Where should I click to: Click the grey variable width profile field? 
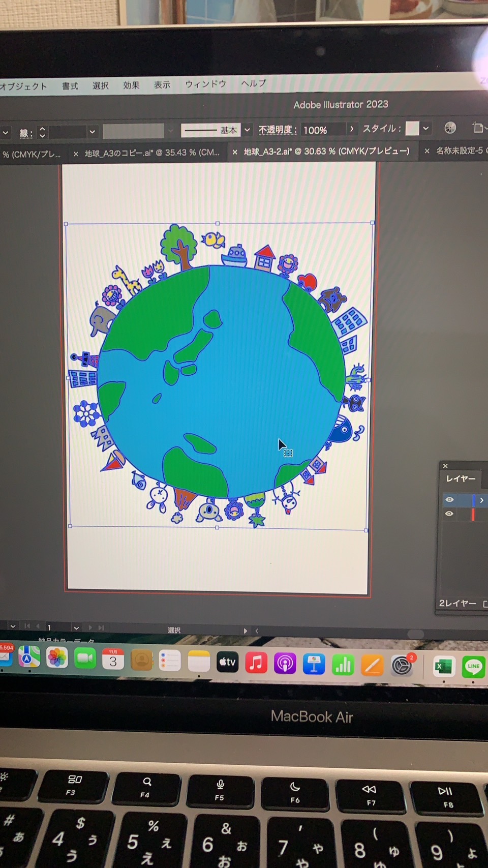coord(134,131)
